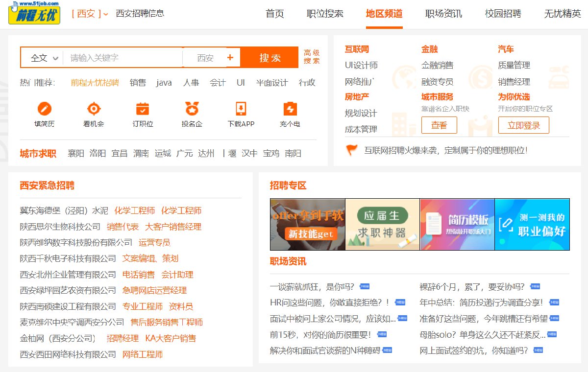Focus the keyword search input field
This screenshot has height=372, width=588.
(122, 58)
